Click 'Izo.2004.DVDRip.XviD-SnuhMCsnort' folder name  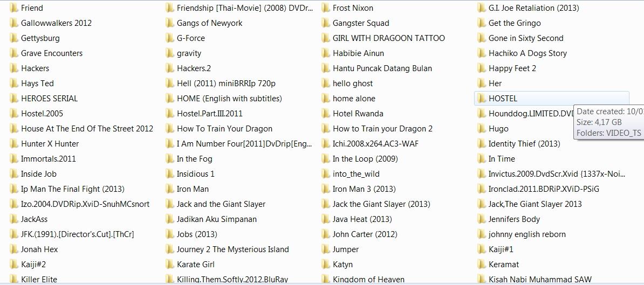(85, 204)
